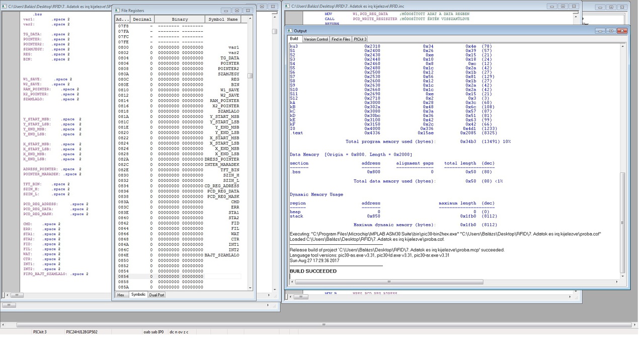Click the PICkit 3 status bar entry
Viewport: 644px width, 338px height.
click(x=40, y=332)
